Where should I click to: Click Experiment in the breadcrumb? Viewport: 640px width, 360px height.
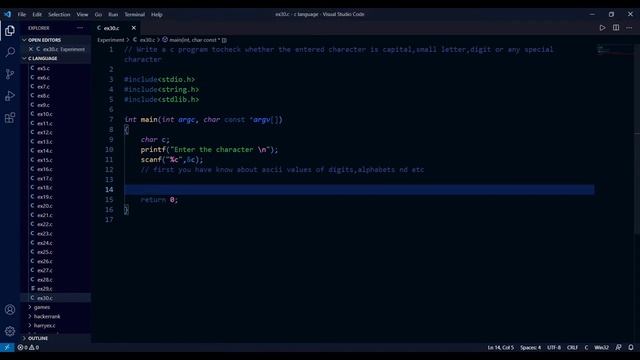[x=111, y=40]
